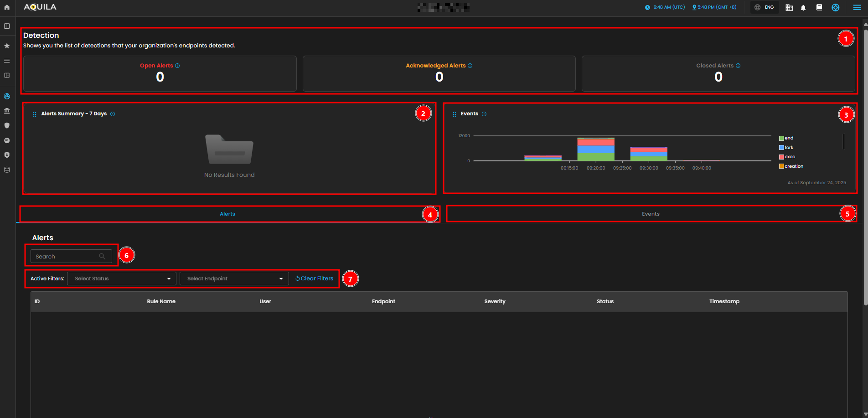Screen dimensions: 868x418
Task: Switch to the Events tab
Action: (x=651, y=214)
